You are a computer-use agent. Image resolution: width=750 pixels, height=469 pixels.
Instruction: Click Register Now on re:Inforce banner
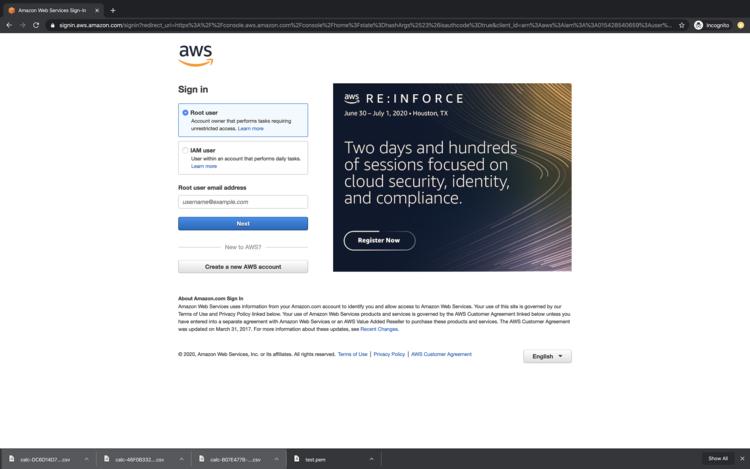(x=379, y=240)
